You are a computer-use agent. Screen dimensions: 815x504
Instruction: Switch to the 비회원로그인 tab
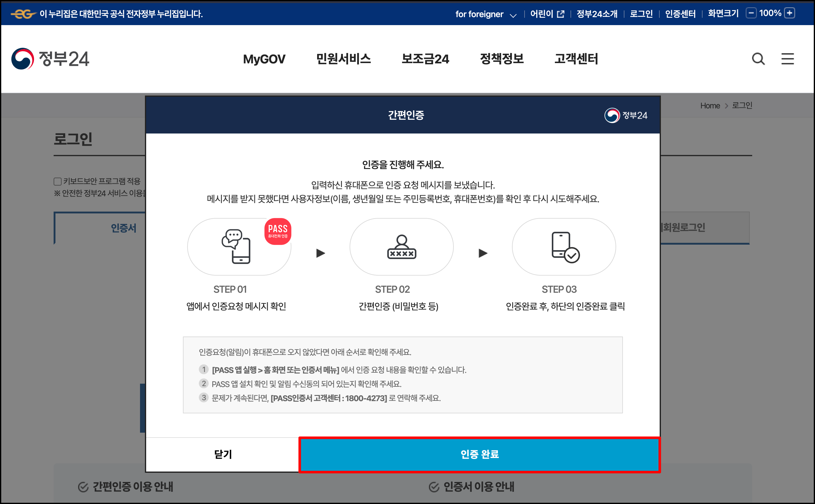pos(705,228)
